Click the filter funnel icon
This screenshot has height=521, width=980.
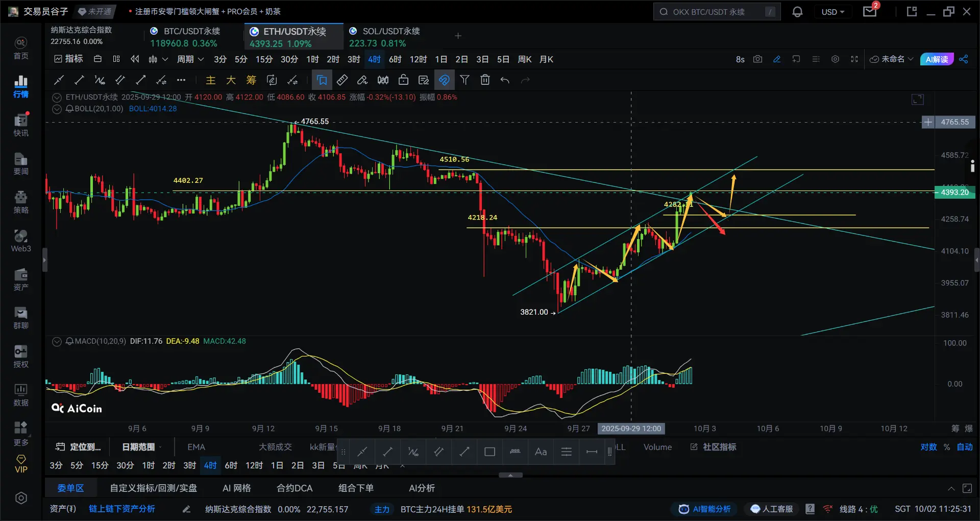point(464,80)
